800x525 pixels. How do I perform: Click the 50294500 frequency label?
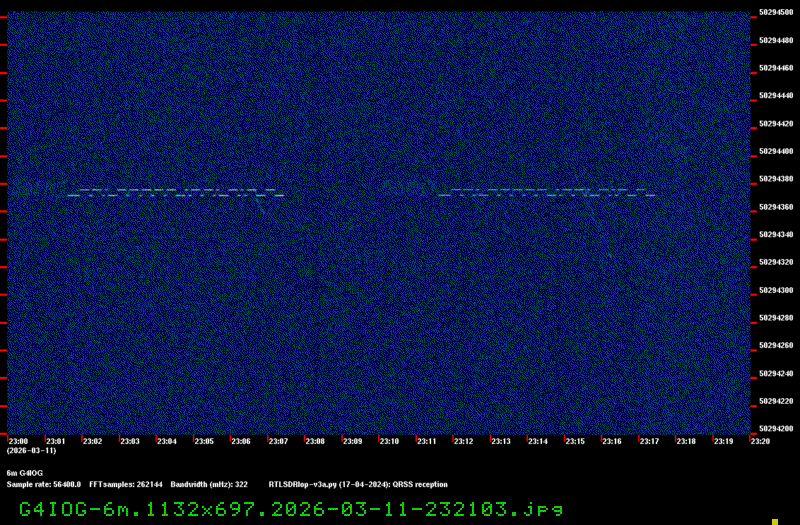click(776, 12)
